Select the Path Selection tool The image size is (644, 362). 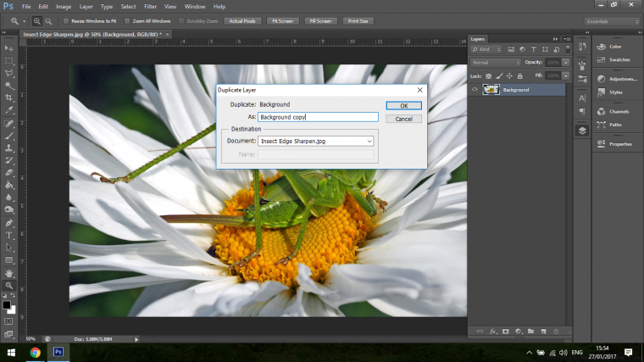click(x=8, y=248)
